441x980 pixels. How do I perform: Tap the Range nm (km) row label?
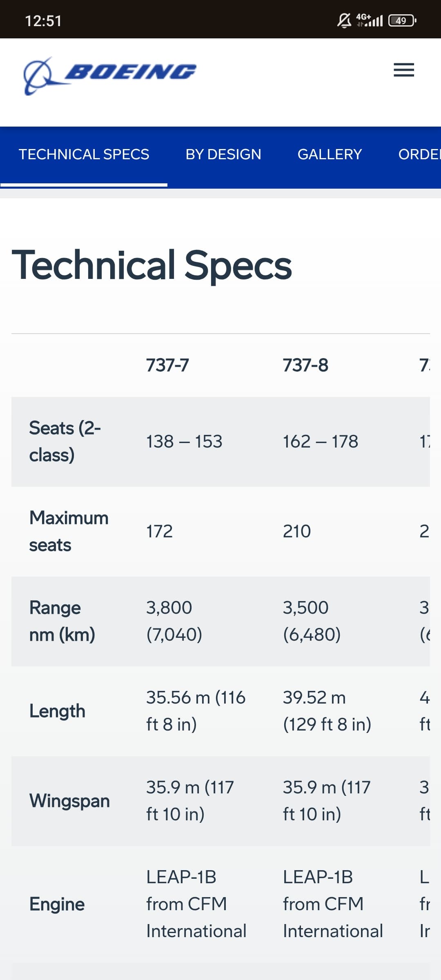(x=62, y=621)
